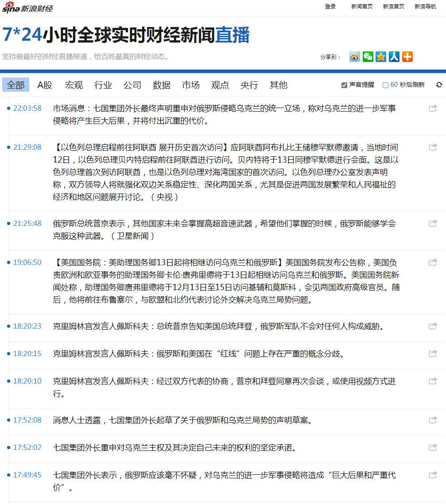Image resolution: width=446 pixels, height=504 pixels.
Task: Open the 央行 tab
Action: click(249, 85)
